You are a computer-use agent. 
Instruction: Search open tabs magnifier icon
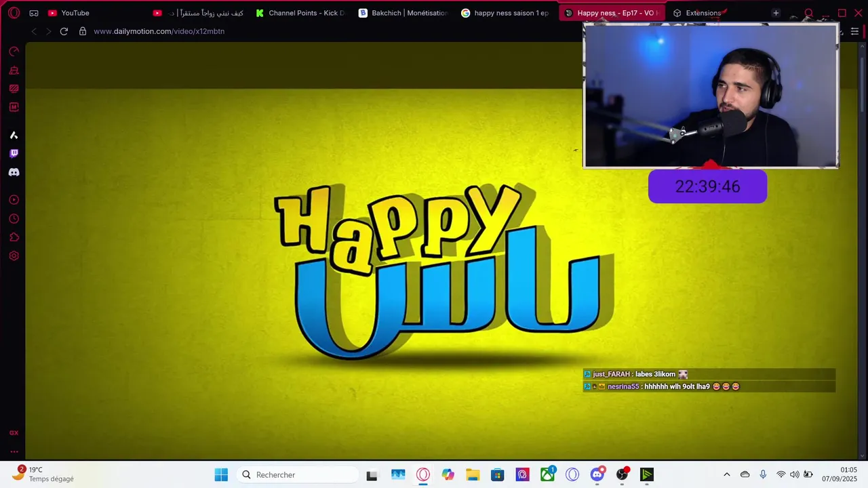808,13
